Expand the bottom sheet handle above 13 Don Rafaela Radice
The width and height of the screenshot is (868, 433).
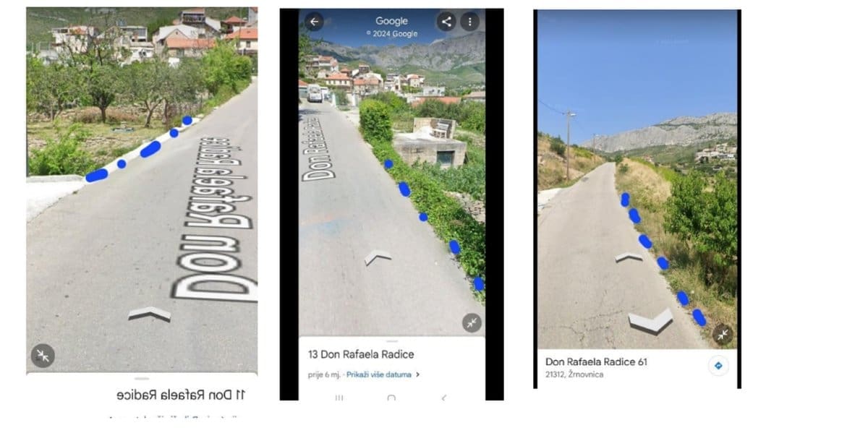tap(391, 341)
